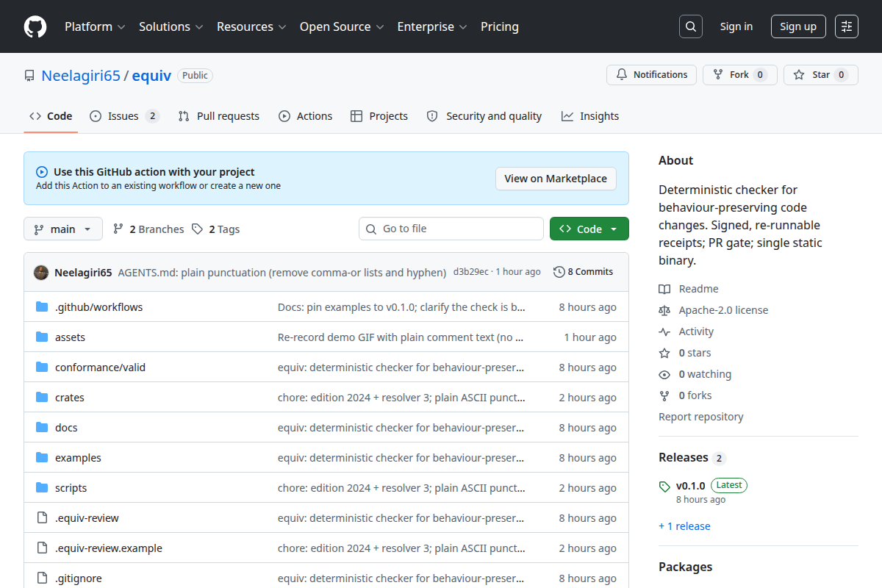Click the Go to file search field

pyautogui.click(x=451, y=229)
